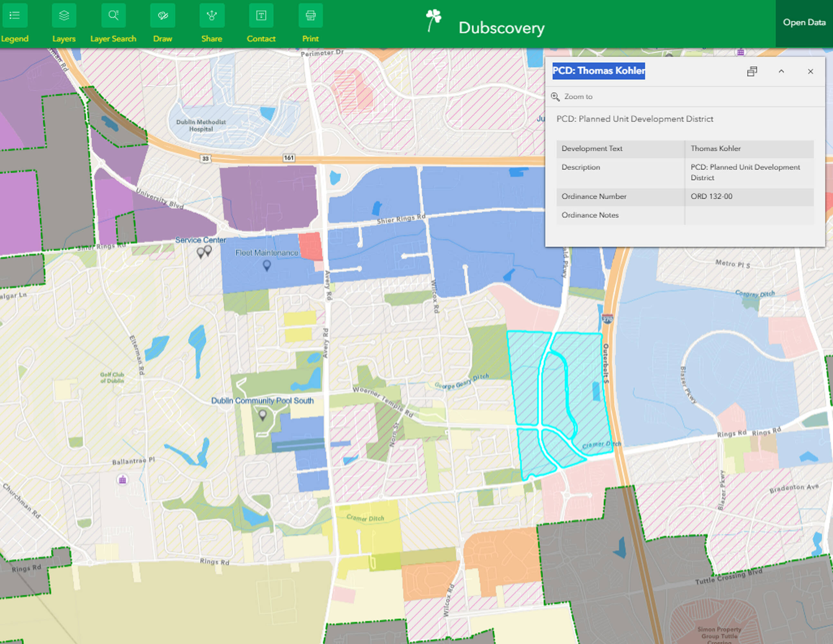The width and height of the screenshot is (833, 644).
Task: Click the Dubscovery shamrock logo
Action: (x=434, y=19)
